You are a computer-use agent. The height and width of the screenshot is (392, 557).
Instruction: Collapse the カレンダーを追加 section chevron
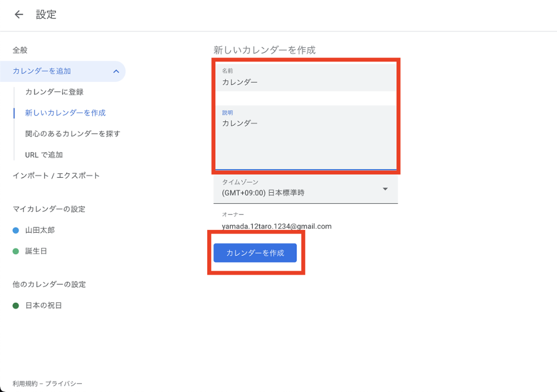pyautogui.click(x=116, y=71)
